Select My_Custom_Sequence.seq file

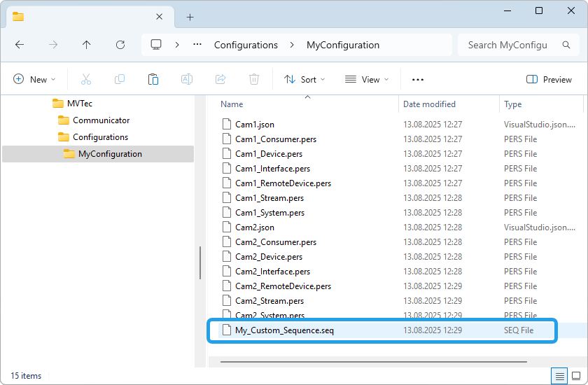pos(284,330)
